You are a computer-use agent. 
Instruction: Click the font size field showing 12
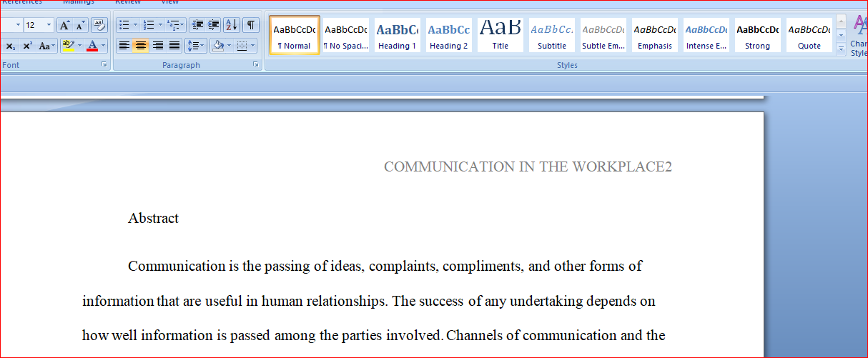pyautogui.click(x=34, y=25)
